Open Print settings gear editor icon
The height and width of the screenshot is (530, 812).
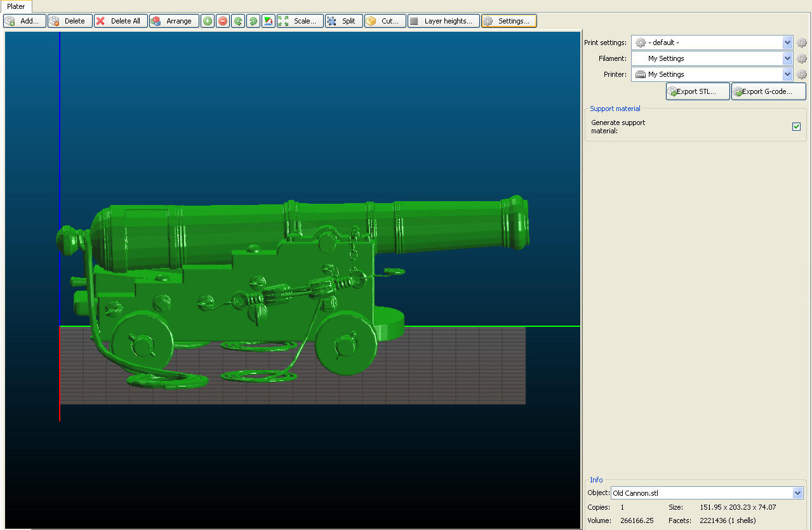tap(802, 43)
